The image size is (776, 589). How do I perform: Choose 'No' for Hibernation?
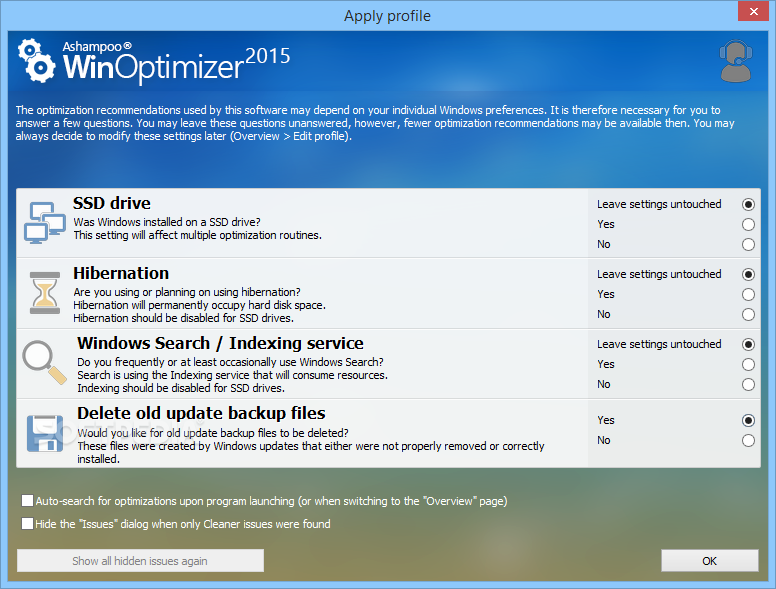point(748,314)
